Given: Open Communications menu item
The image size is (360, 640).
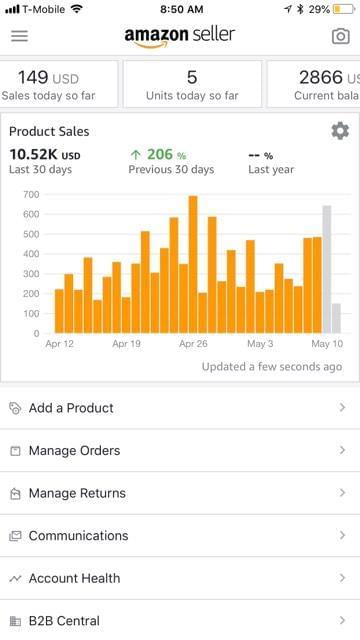Looking at the screenshot, I should point(180,536).
